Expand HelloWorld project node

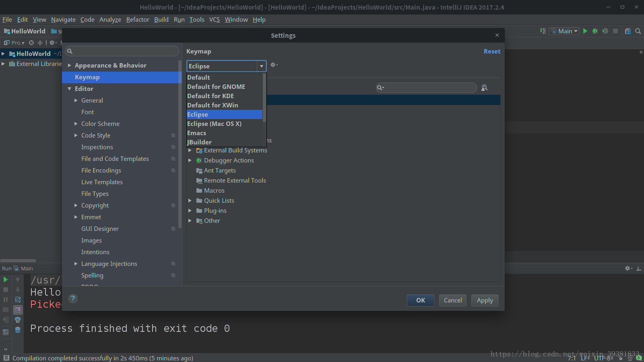pos(3,53)
